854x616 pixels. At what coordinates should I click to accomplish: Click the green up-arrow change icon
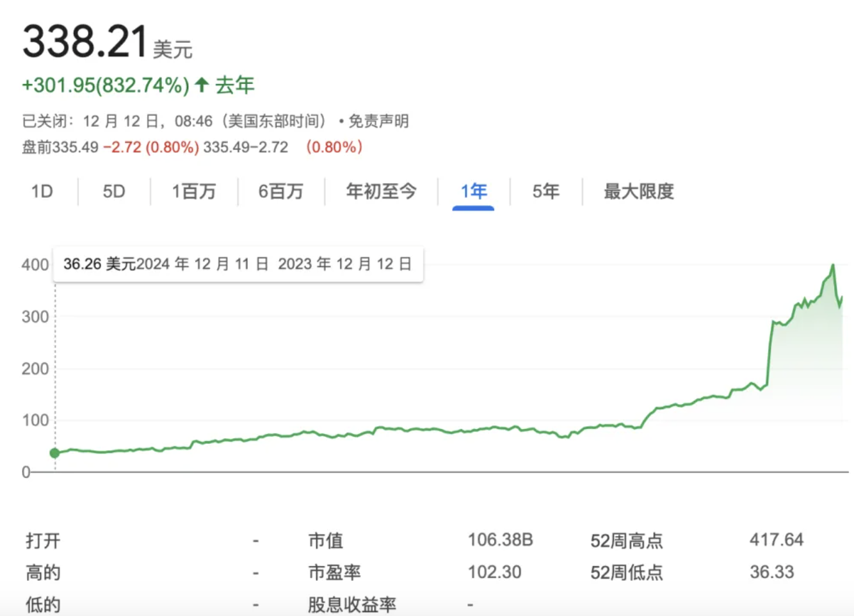tap(202, 85)
